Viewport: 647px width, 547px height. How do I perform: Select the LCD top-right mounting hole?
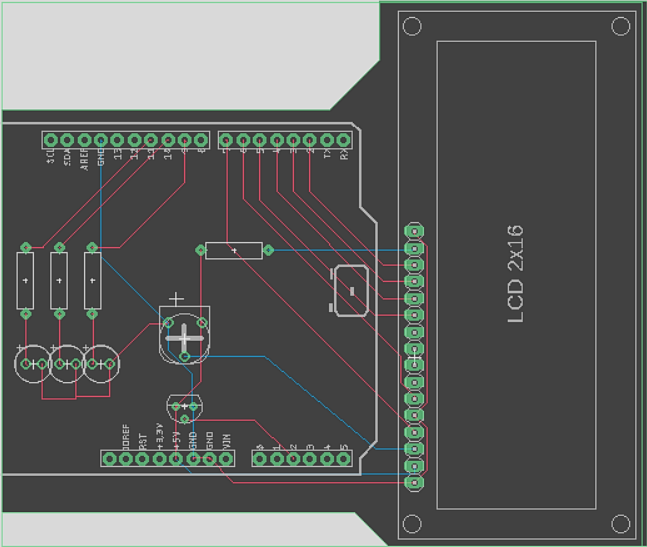620,26
